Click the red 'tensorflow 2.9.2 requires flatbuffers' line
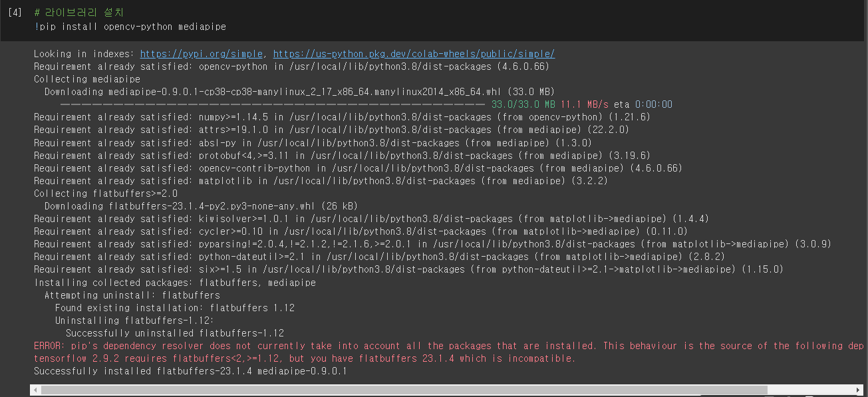This screenshot has width=868, height=397. pyautogui.click(x=305, y=358)
